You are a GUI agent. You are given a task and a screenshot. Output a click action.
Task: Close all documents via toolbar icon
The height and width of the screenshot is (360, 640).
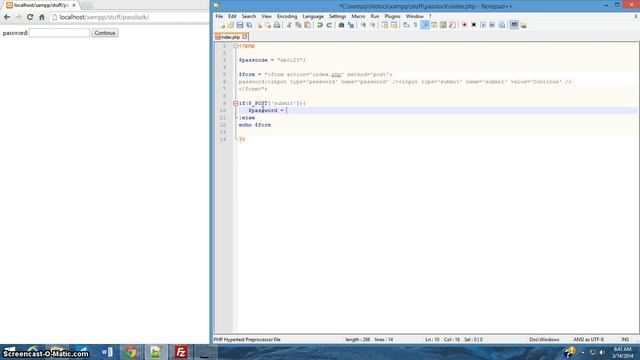(x=268, y=25)
